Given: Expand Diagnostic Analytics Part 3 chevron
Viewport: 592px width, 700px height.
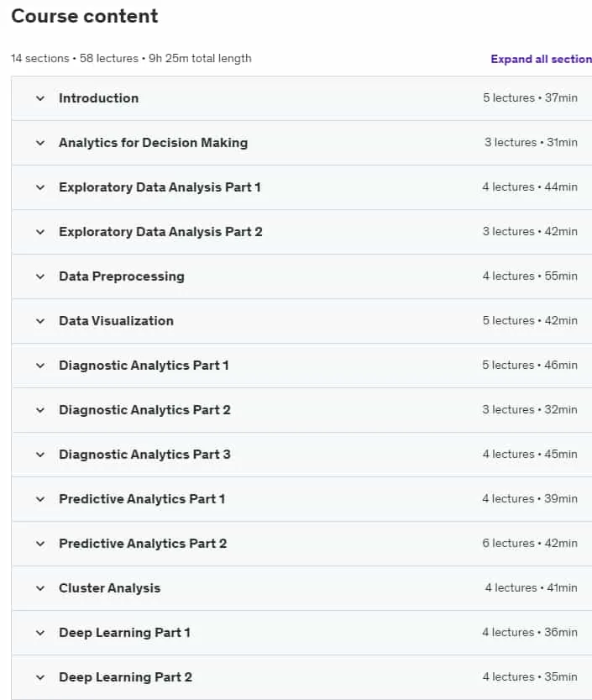Looking at the screenshot, I should click(x=40, y=455).
